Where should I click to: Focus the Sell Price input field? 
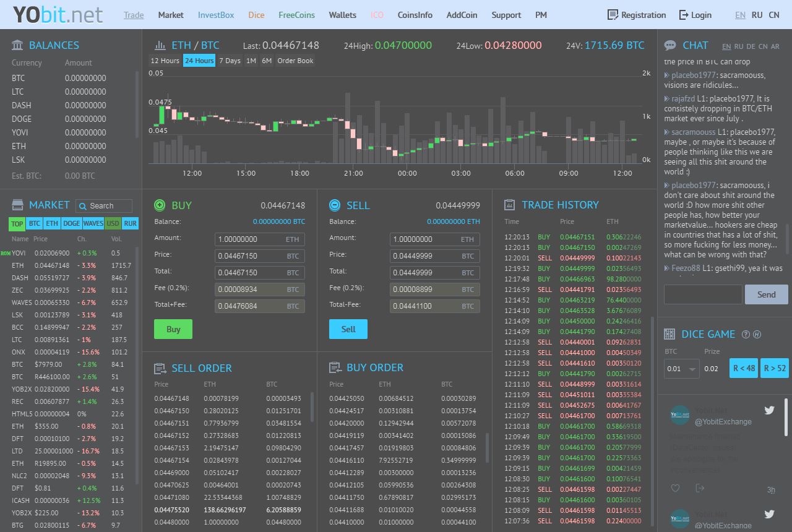tap(435, 256)
